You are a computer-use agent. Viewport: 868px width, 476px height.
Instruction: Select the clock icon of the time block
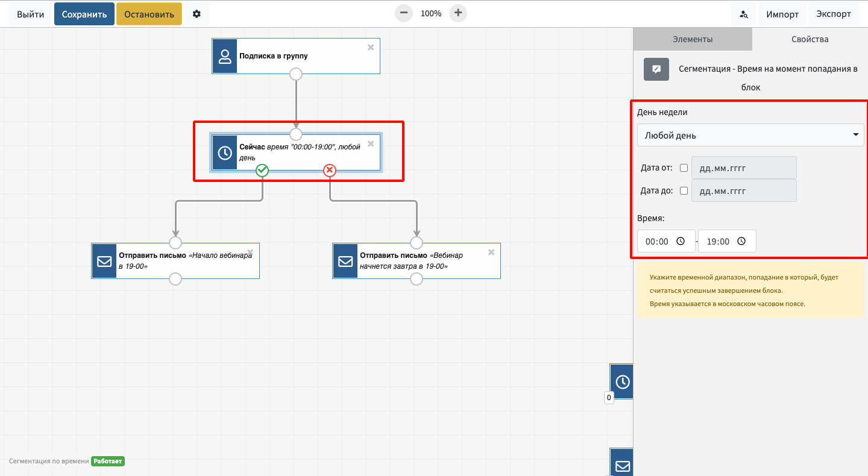pyautogui.click(x=224, y=153)
